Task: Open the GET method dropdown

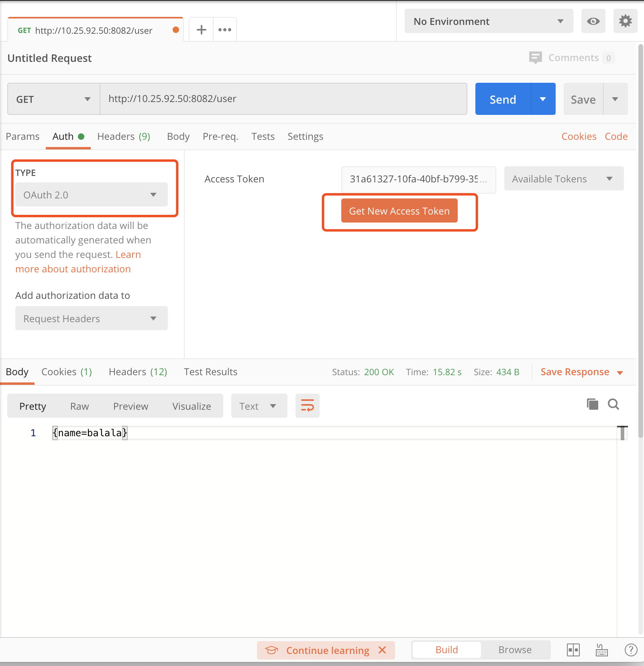Action: 53,99
